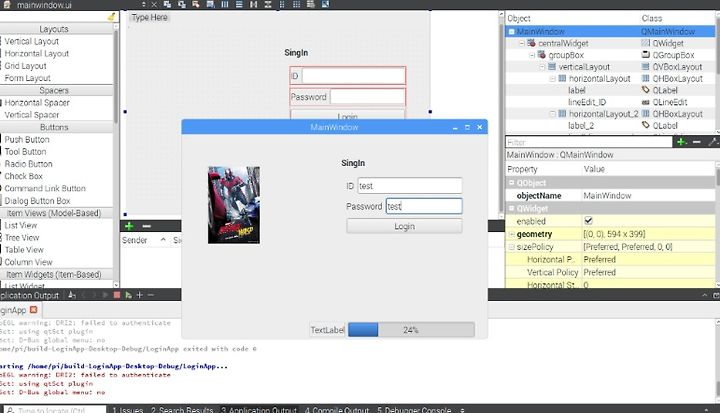Apply Lay Out Horizontally in Splitter
Screen dimensions: 720x413
click(253, 4)
